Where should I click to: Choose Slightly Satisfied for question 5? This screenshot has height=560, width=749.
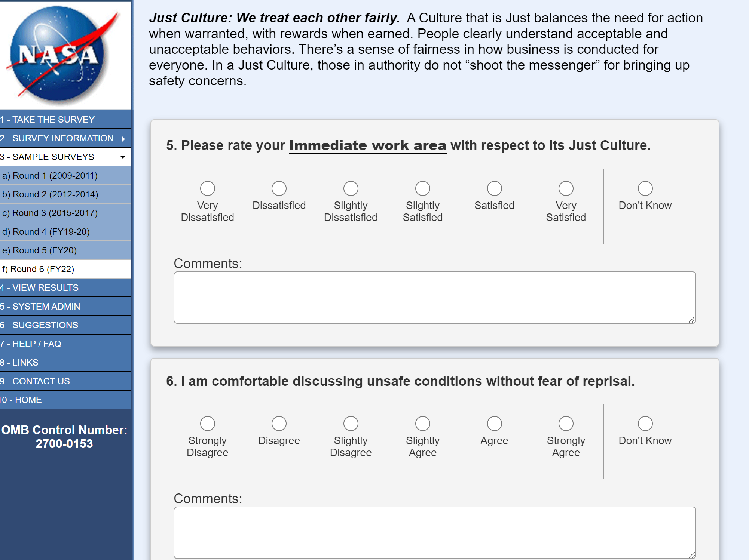pos(423,188)
